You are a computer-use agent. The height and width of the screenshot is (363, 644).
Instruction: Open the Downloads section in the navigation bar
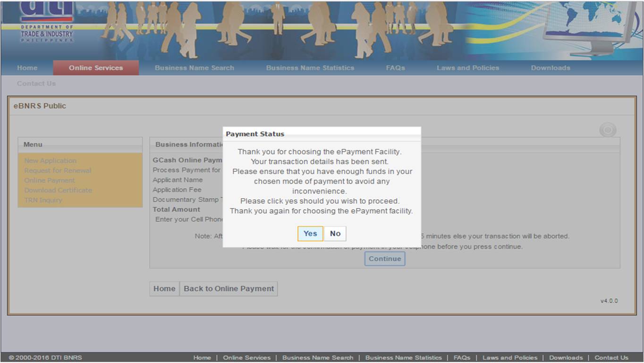[x=550, y=68]
